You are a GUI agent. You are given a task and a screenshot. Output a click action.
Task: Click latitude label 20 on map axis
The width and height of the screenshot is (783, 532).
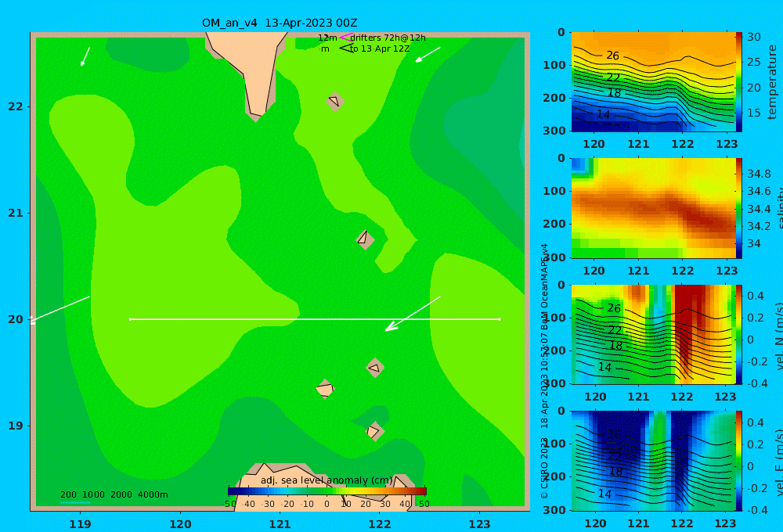[x=16, y=319]
